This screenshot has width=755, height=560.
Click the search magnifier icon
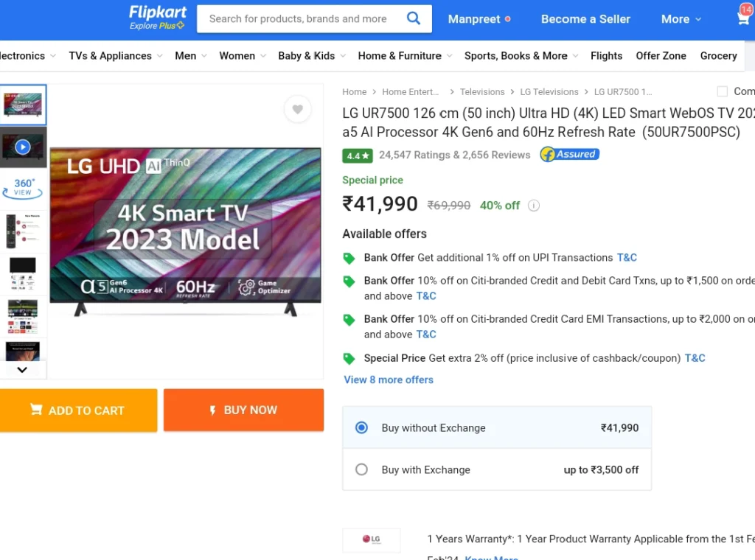click(x=414, y=18)
